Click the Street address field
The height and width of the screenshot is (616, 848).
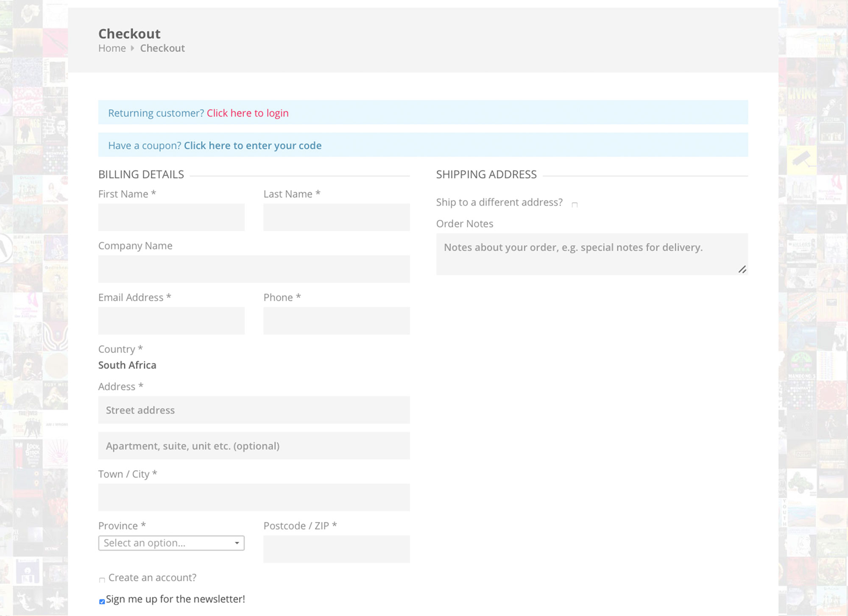click(x=254, y=410)
